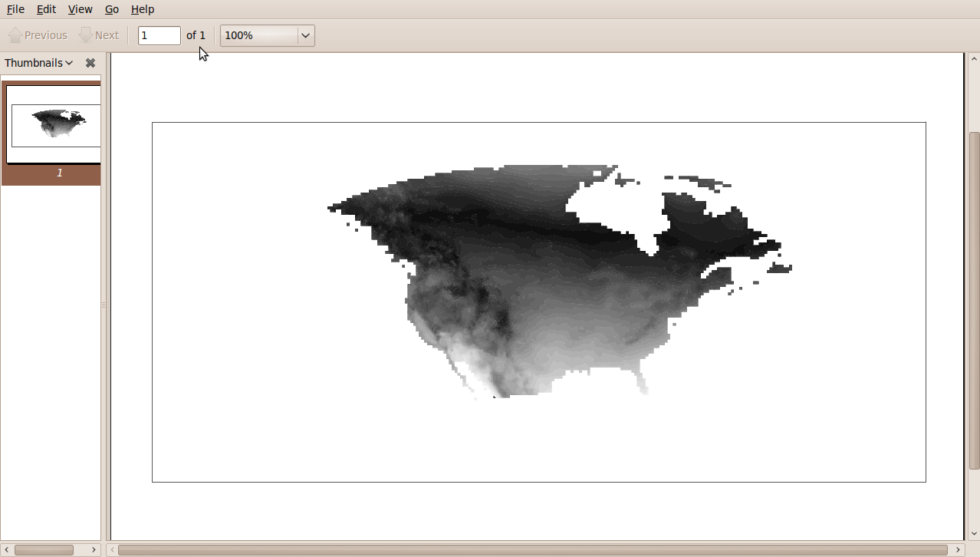Open the Edit menu

tap(46, 9)
